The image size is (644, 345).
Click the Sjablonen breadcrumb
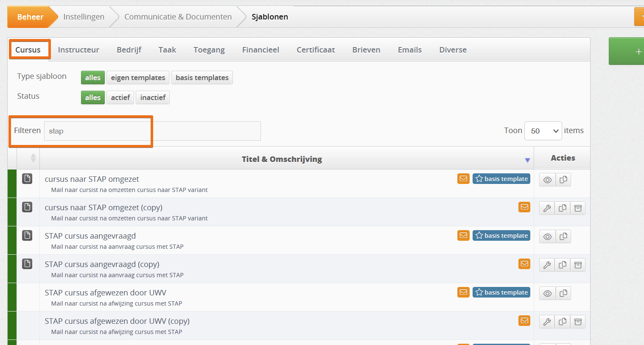click(x=270, y=17)
